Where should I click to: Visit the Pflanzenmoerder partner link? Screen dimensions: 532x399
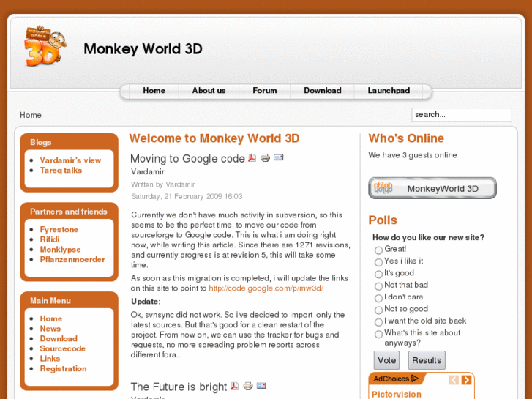pos(72,259)
